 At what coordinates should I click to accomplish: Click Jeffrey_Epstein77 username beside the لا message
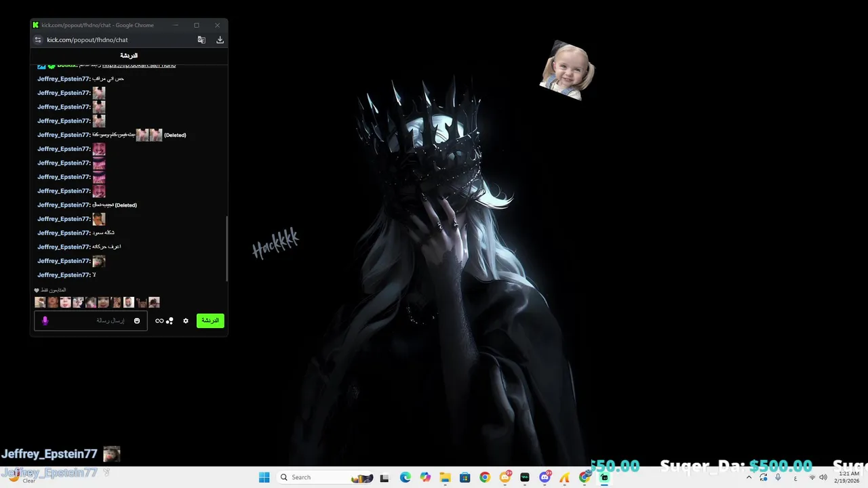64,275
